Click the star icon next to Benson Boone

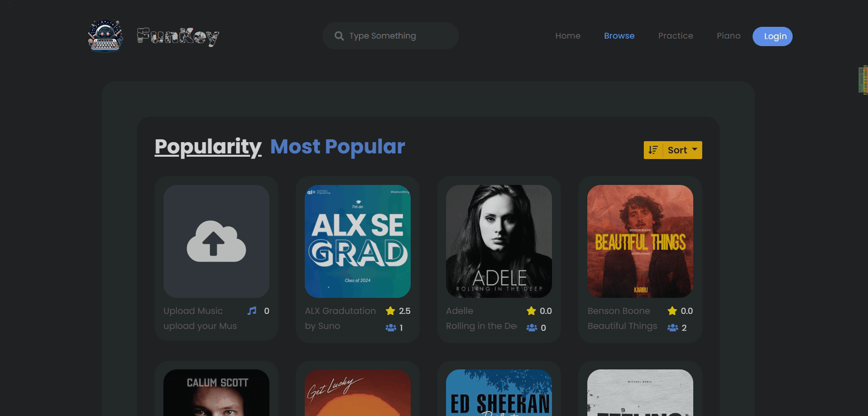pyautogui.click(x=672, y=311)
